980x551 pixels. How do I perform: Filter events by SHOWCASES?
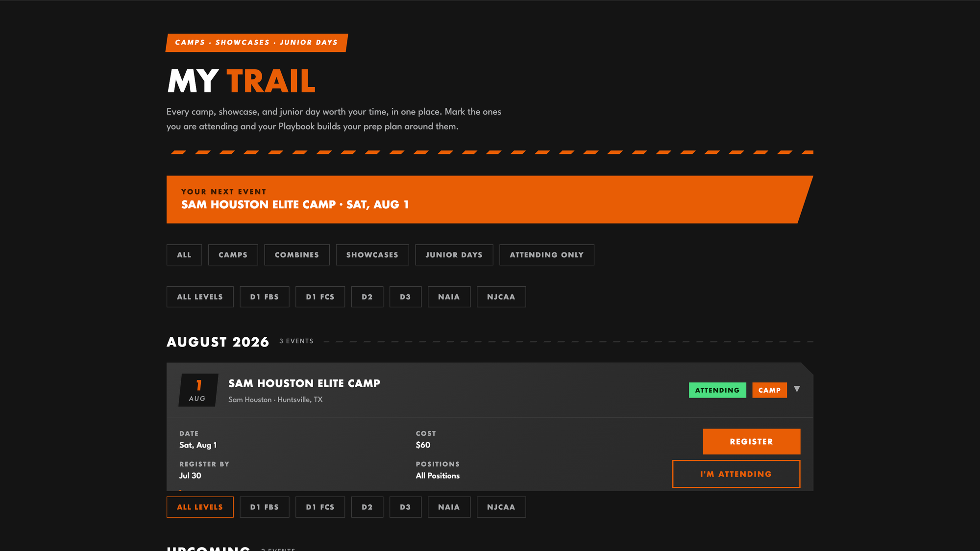372,255
